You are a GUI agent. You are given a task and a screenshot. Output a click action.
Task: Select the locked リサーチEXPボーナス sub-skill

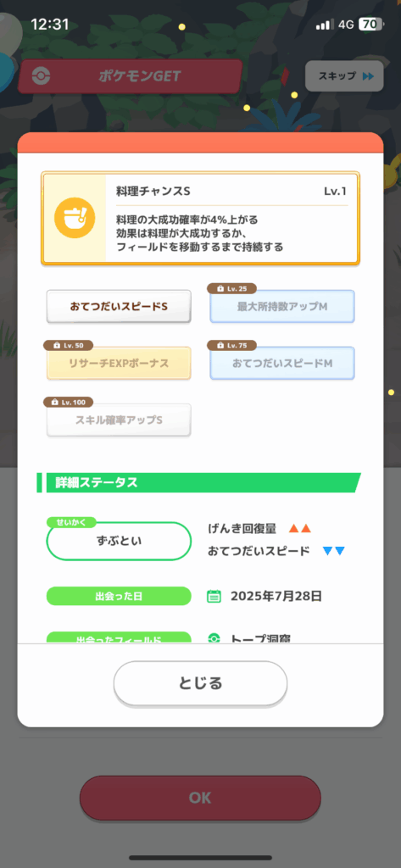click(119, 363)
